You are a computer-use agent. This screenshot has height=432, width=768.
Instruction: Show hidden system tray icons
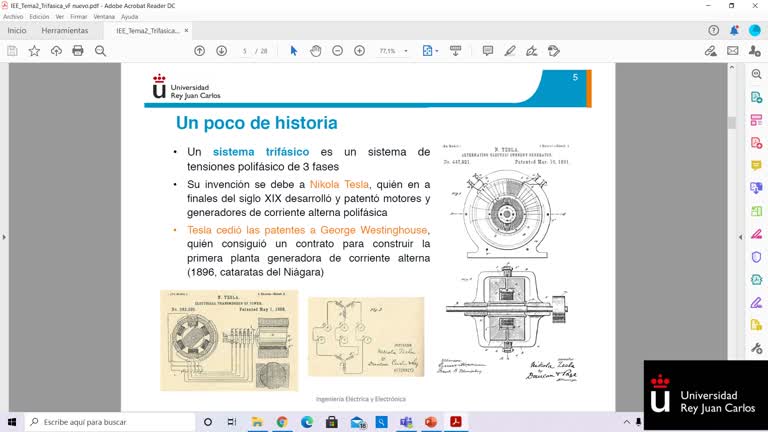click(626, 422)
